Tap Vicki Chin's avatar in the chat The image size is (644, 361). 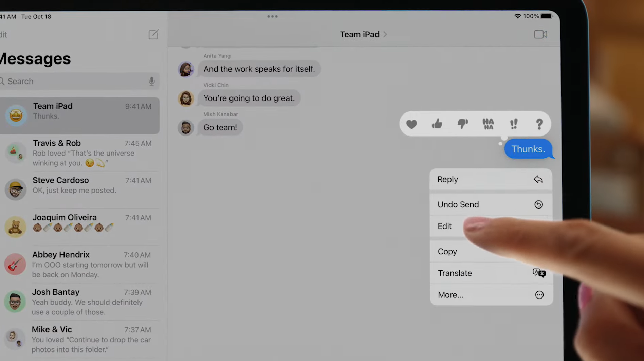tap(186, 98)
